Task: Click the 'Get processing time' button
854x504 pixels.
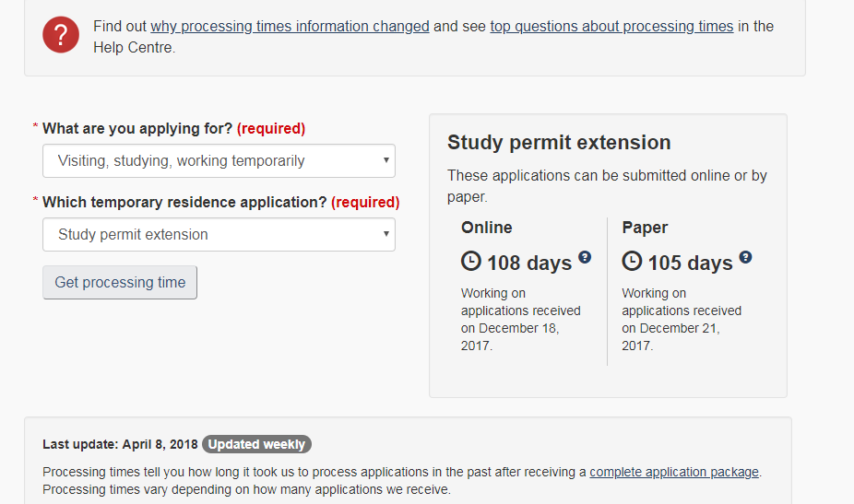Action: point(120,283)
